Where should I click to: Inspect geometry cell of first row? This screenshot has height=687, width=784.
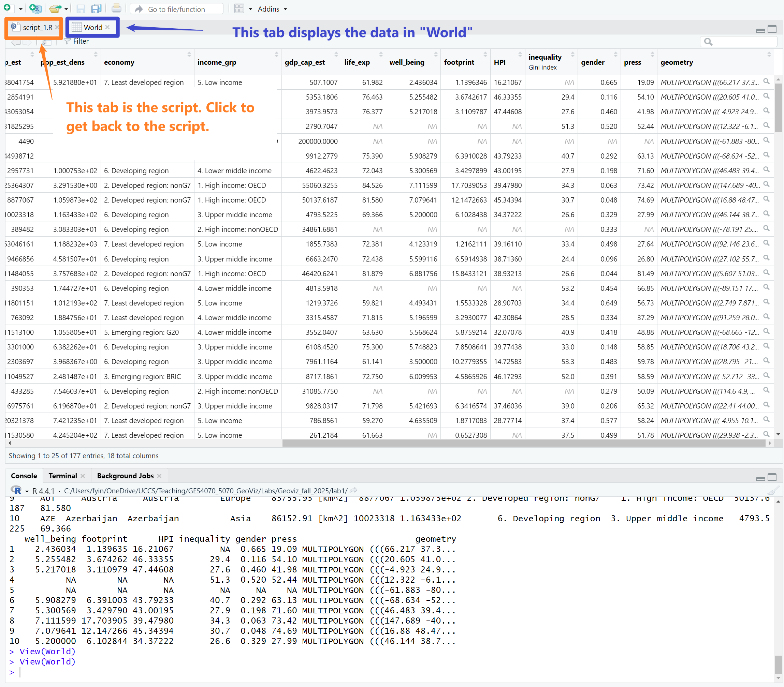click(x=766, y=82)
